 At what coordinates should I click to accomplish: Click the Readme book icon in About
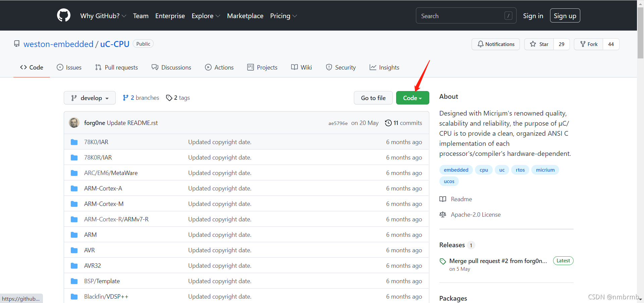[443, 199]
